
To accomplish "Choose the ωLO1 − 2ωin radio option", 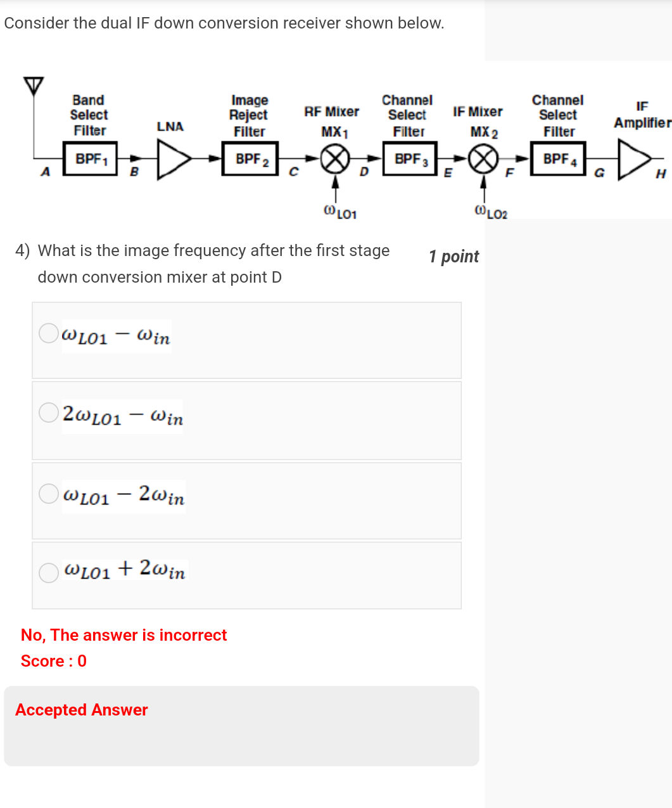I will pos(48,493).
